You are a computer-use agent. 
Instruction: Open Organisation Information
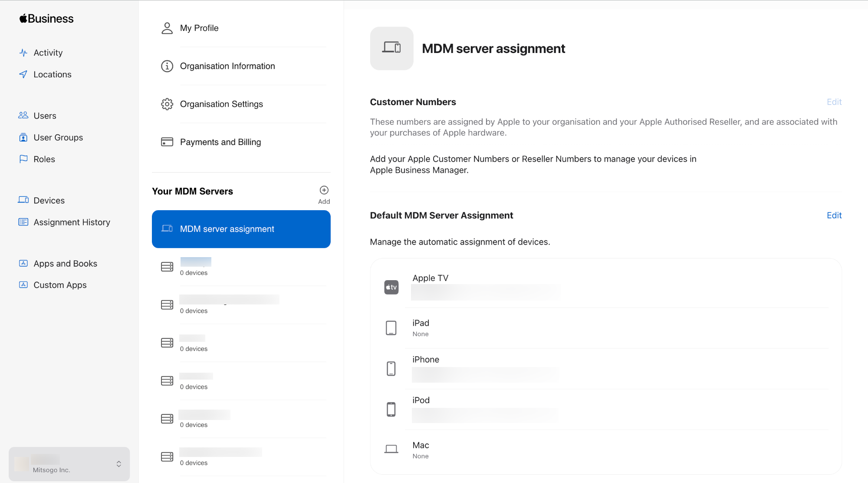coord(241,66)
